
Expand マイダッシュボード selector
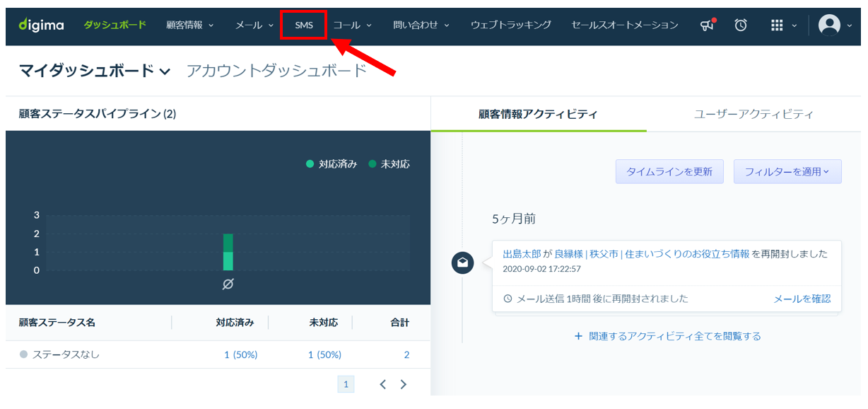(95, 70)
